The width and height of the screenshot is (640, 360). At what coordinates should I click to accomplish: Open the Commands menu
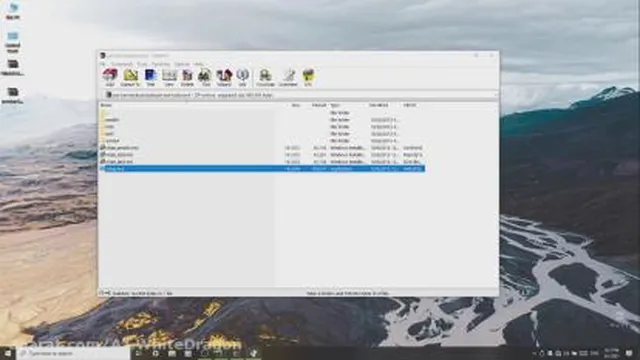122,64
